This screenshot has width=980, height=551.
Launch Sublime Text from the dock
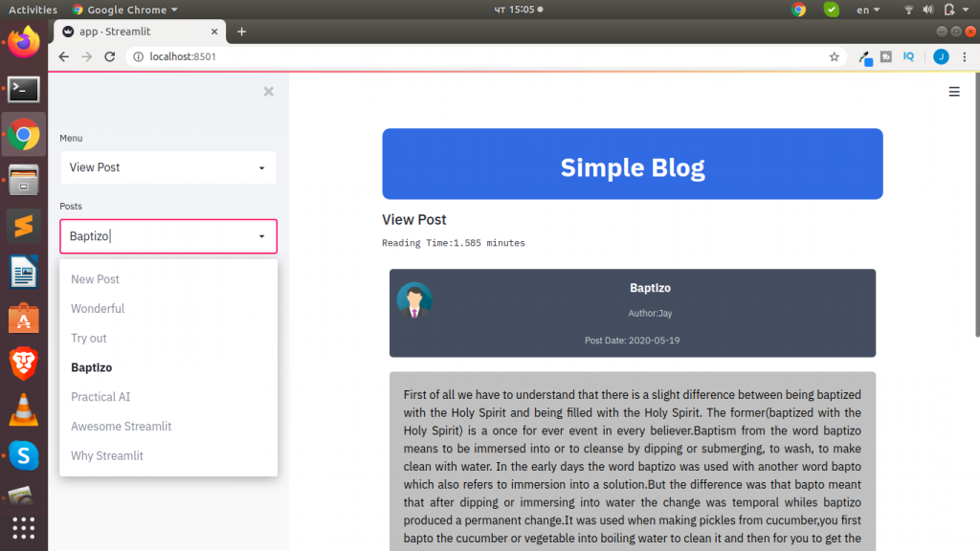22,226
